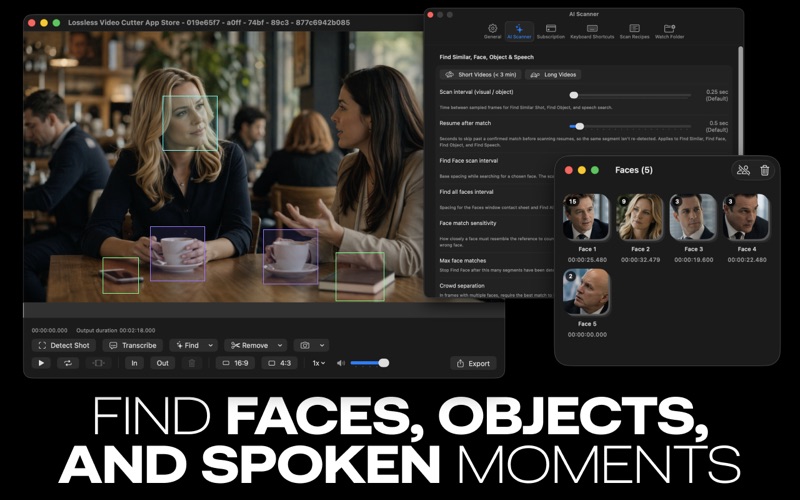Viewport: 800px width, 500px height.
Task: Open the Keyboard Shortcuts tab
Action: coord(592,31)
